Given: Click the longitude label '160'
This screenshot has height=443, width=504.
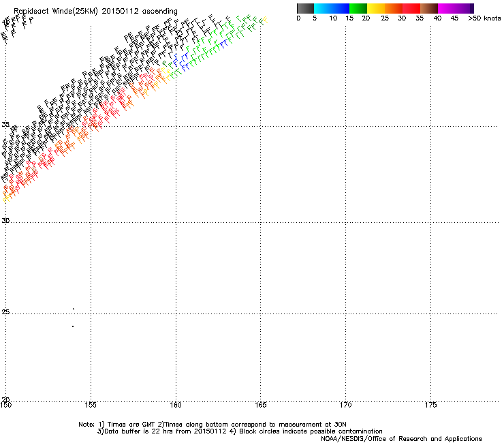Looking at the screenshot, I should [x=176, y=405].
